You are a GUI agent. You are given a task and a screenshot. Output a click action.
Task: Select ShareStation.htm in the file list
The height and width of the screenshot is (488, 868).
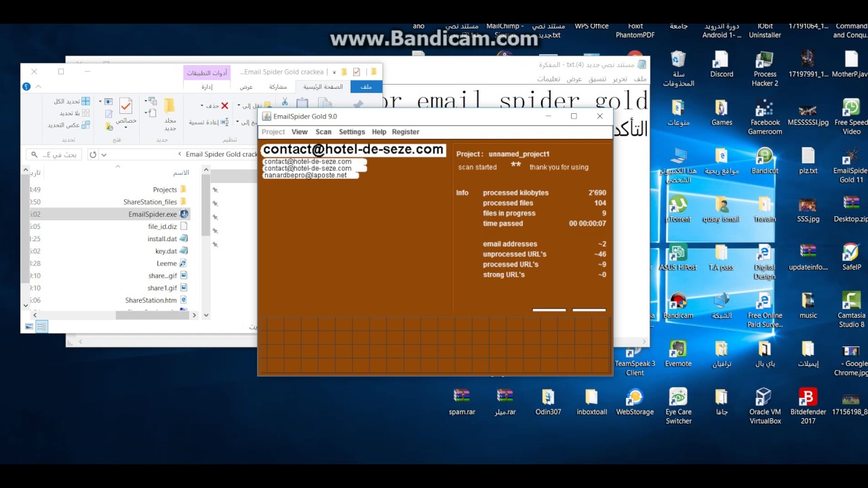(x=157, y=300)
